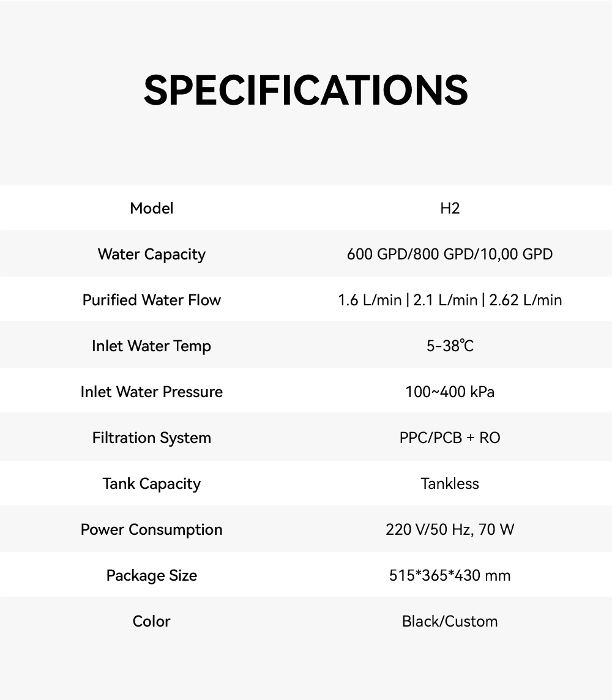Click the Water Capacity label
This screenshot has width=612, height=700.
(x=152, y=254)
